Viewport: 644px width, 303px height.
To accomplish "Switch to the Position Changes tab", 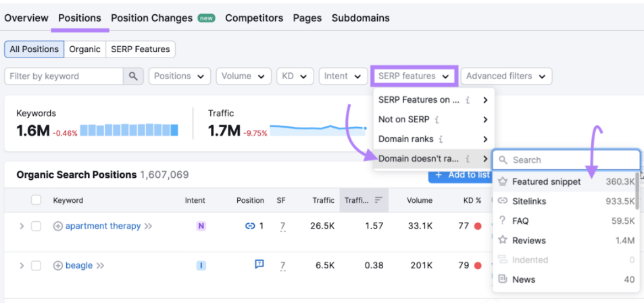I will 151,18.
